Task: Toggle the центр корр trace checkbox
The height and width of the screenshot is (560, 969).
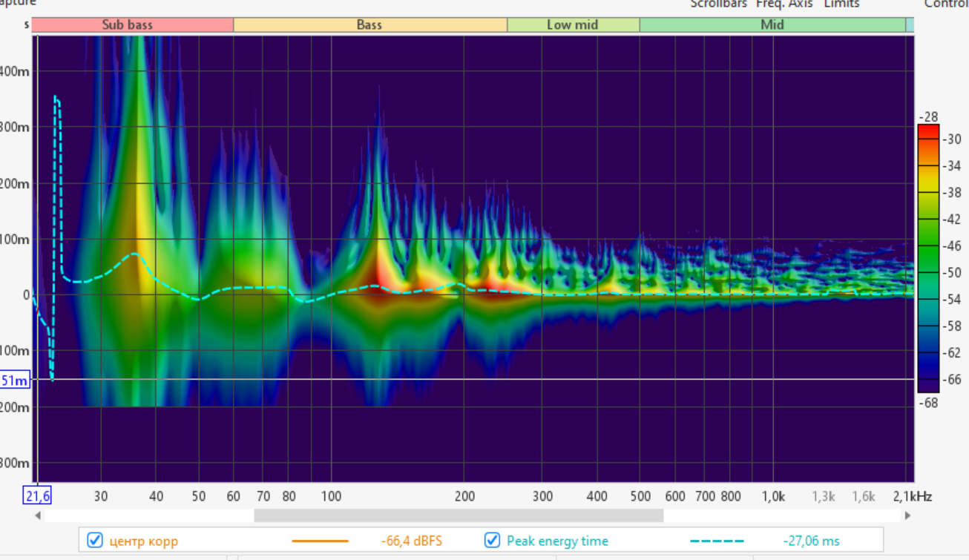Action: click(95, 541)
